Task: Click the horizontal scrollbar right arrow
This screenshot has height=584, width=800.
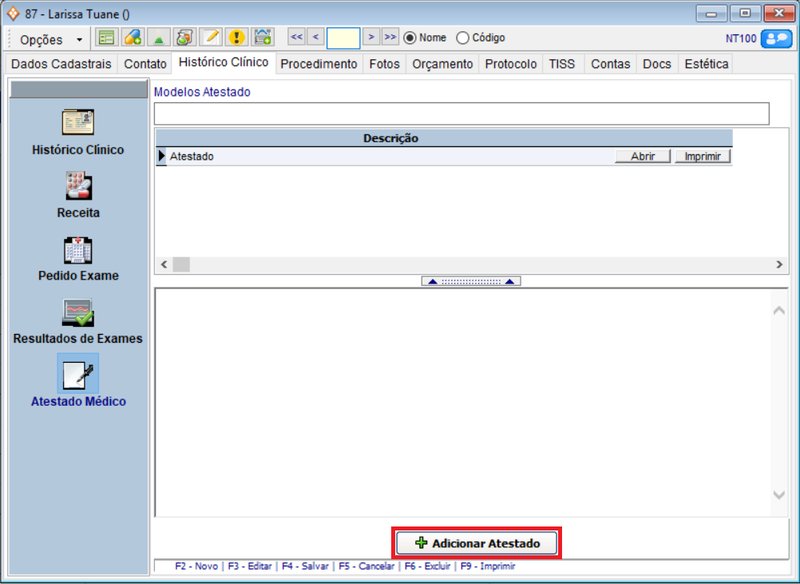Action: pos(780,264)
